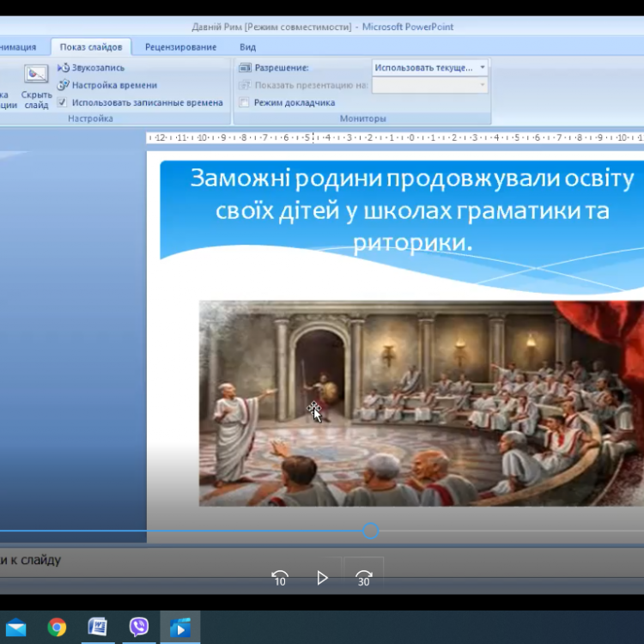Open the Анимация tab
The width and height of the screenshot is (644, 644).
19,47
